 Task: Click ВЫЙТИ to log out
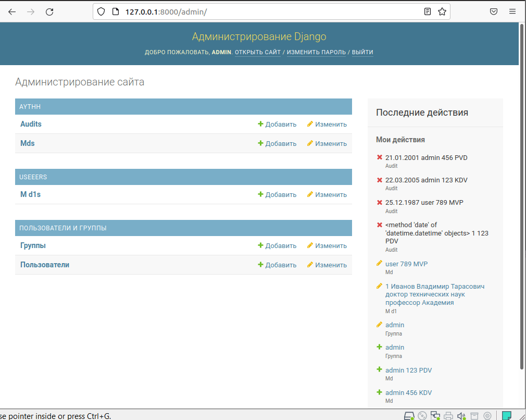362,52
